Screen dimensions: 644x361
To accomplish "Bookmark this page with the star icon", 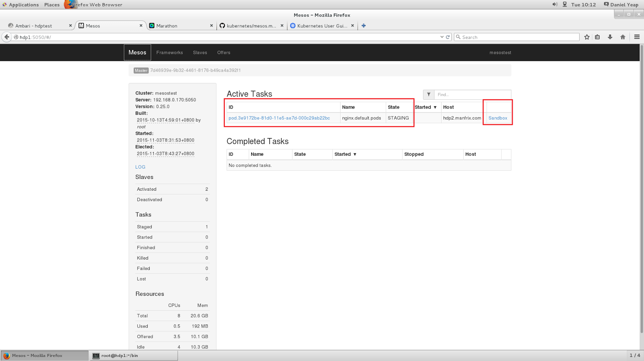I will pyautogui.click(x=587, y=37).
